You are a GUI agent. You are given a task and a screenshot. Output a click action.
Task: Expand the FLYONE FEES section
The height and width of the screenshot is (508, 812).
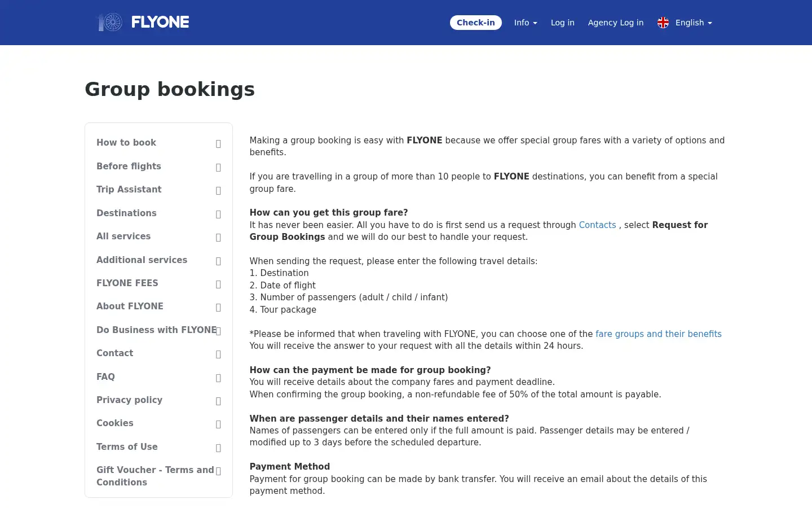point(158,283)
